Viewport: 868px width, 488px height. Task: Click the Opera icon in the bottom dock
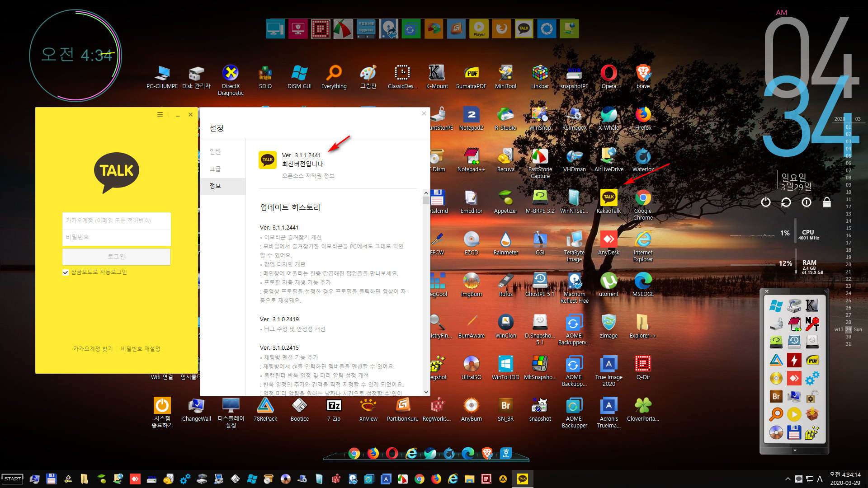point(392,453)
